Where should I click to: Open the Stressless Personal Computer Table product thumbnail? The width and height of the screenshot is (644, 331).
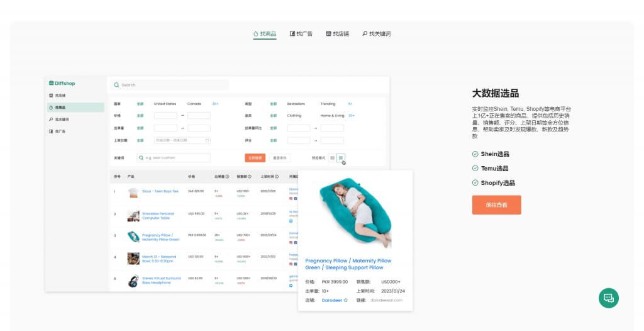pos(133,215)
